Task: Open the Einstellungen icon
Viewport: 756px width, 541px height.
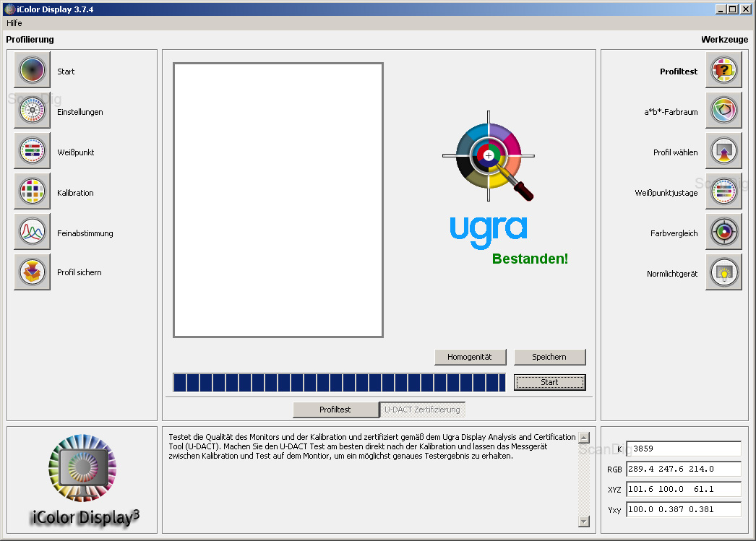Action: (33, 111)
